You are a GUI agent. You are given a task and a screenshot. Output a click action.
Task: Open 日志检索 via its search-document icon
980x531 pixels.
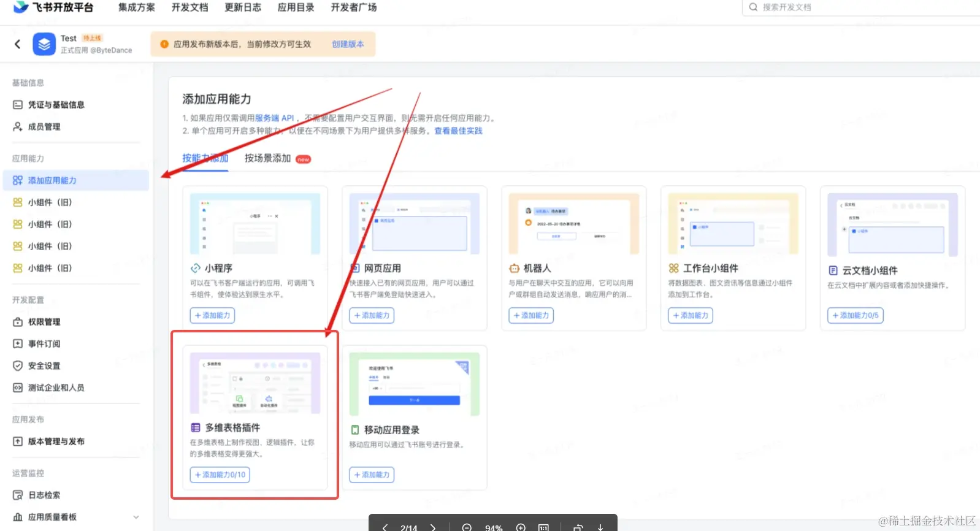point(18,495)
